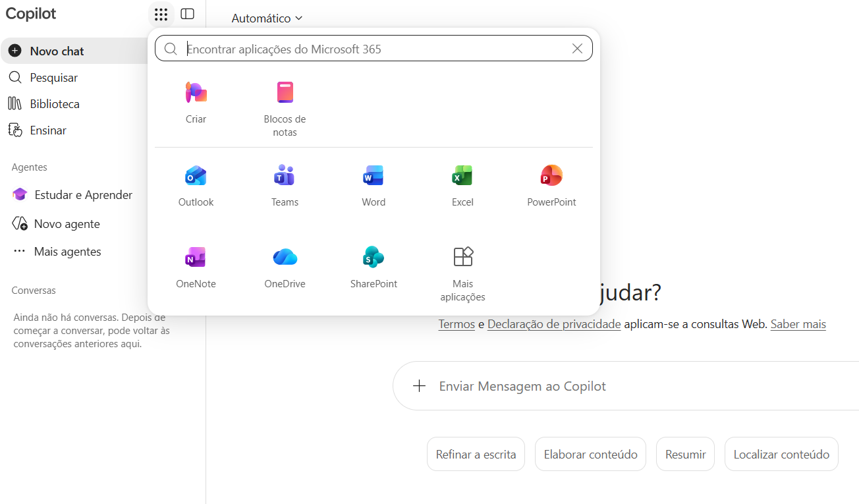Viewport: 859px width, 504px height.
Task: Clear the app search with X
Action: click(x=578, y=49)
